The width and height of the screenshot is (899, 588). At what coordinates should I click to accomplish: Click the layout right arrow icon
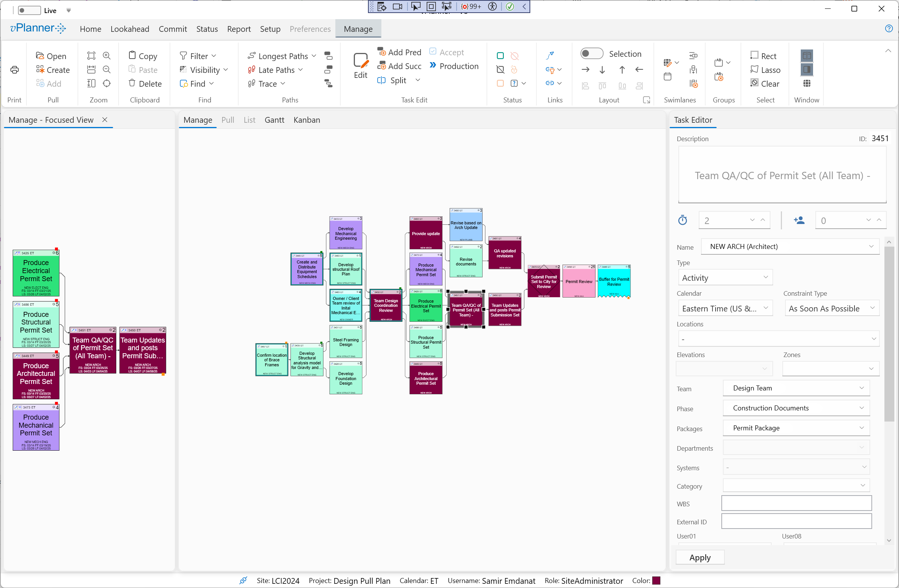(586, 69)
